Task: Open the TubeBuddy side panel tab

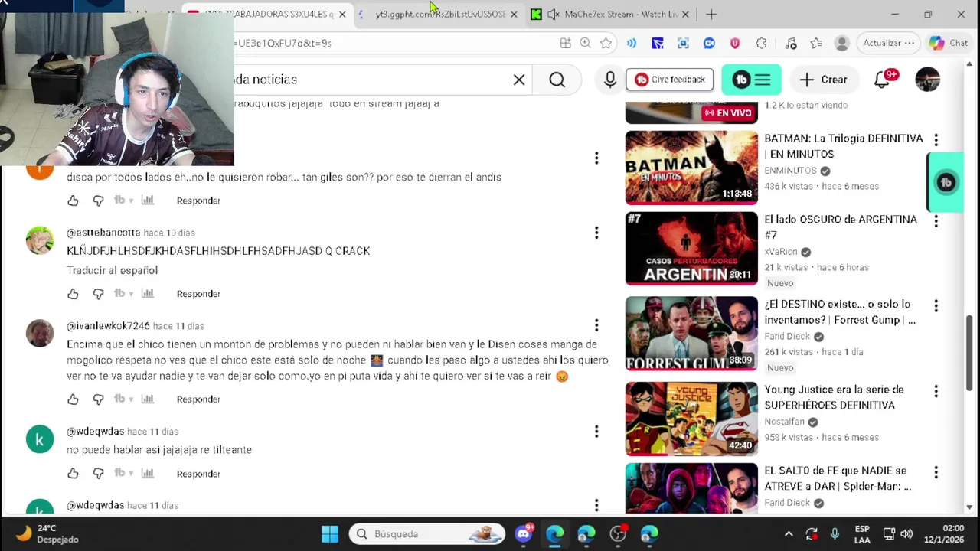Action: [946, 183]
